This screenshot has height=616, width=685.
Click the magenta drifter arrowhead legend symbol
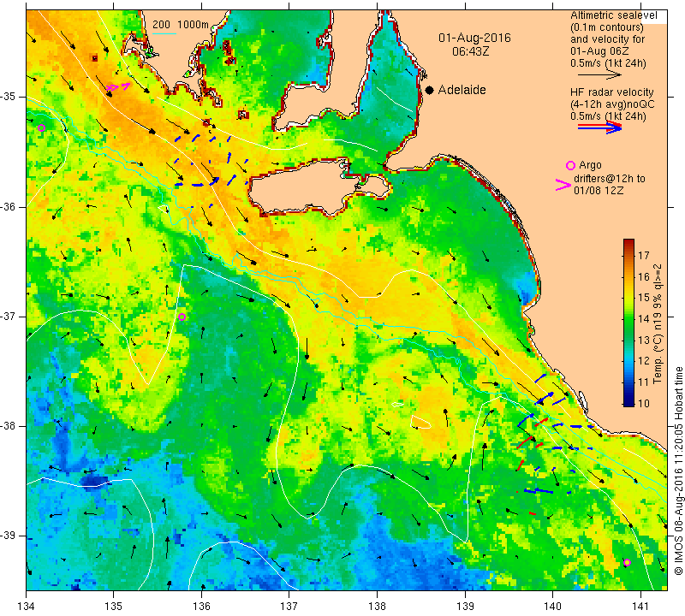[x=563, y=185]
